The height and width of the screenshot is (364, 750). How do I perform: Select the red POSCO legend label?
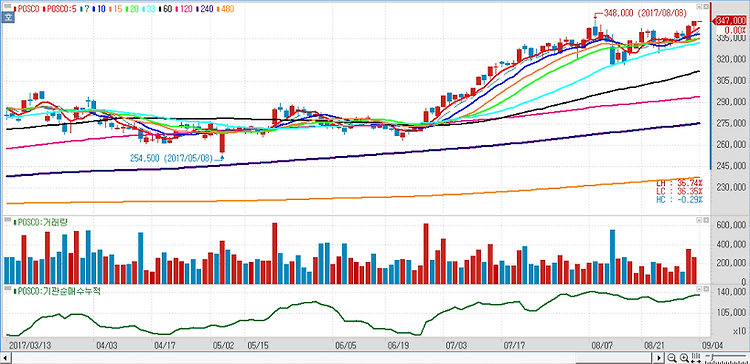tap(26, 9)
